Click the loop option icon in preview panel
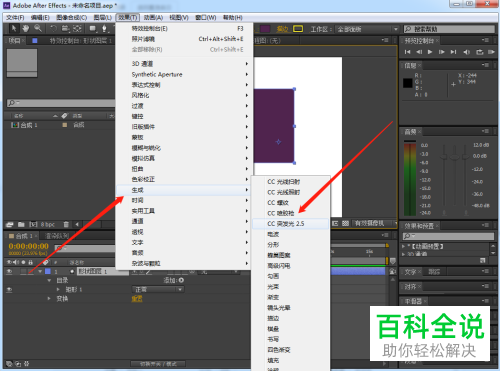 click(x=479, y=52)
